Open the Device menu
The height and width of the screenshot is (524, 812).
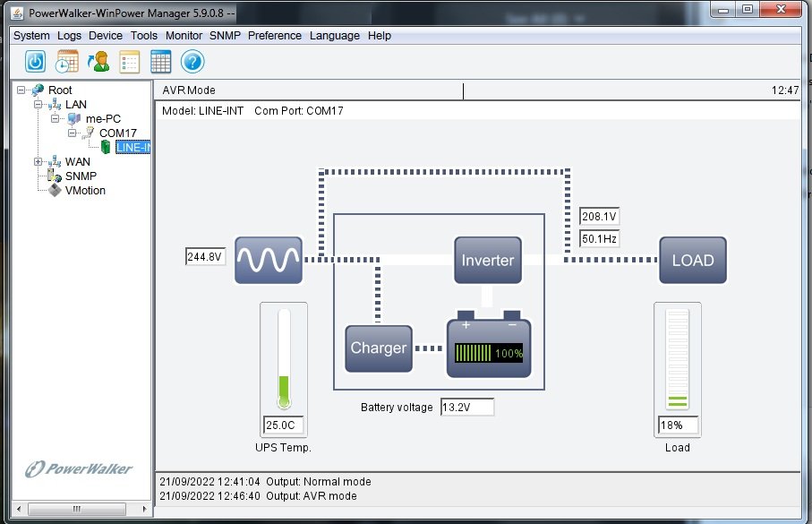pos(106,36)
